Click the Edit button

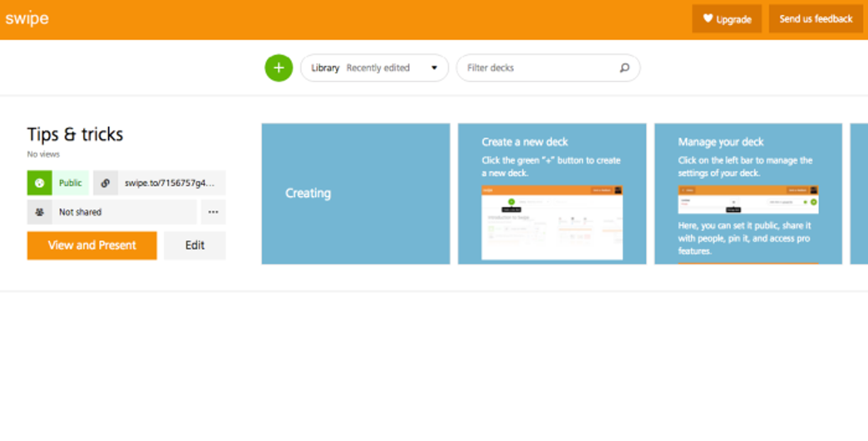pyautogui.click(x=195, y=245)
